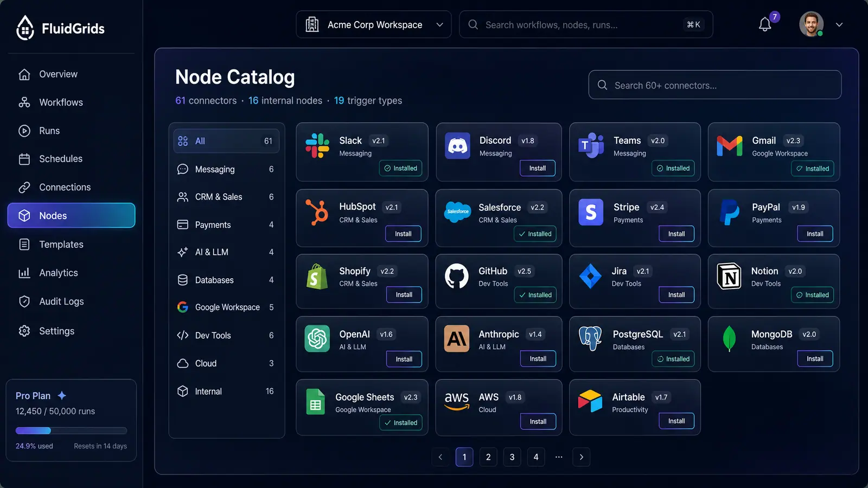Install the PayPal connector

click(815, 234)
